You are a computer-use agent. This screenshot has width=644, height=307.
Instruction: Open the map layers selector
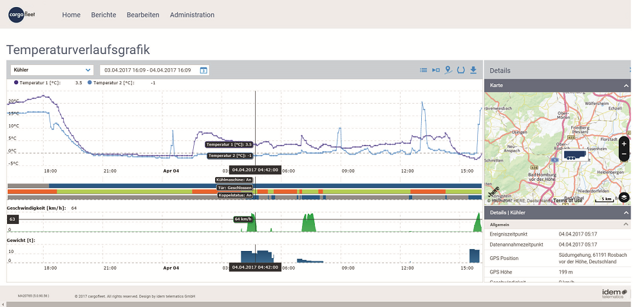pyautogui.click(x=623, y=198)
